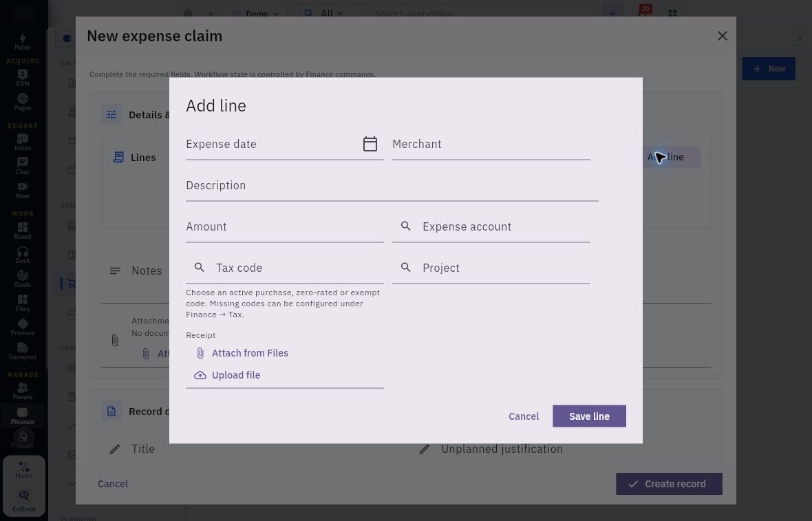Click the cloud upload icon
The image size is (812, 521).
pos(200,375)
